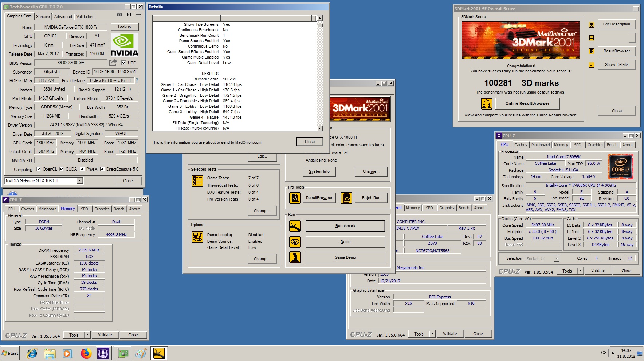Click Validate in the right CPU-Z window
644x361 pixels.
pyautogui.click(x=598, y=271)
